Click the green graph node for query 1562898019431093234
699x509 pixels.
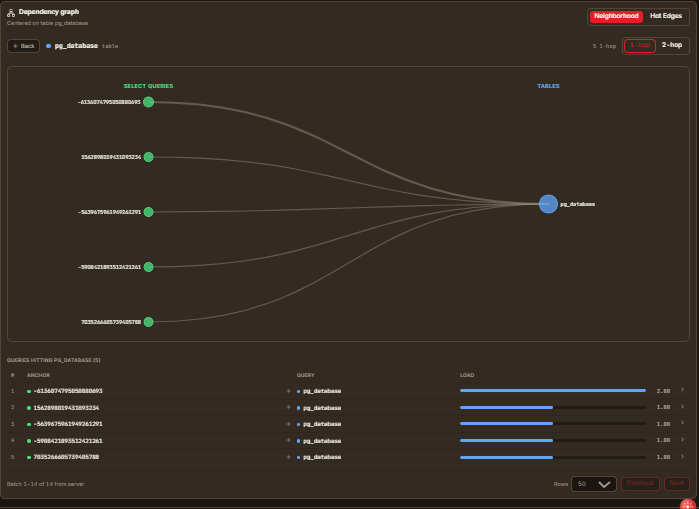148,157
